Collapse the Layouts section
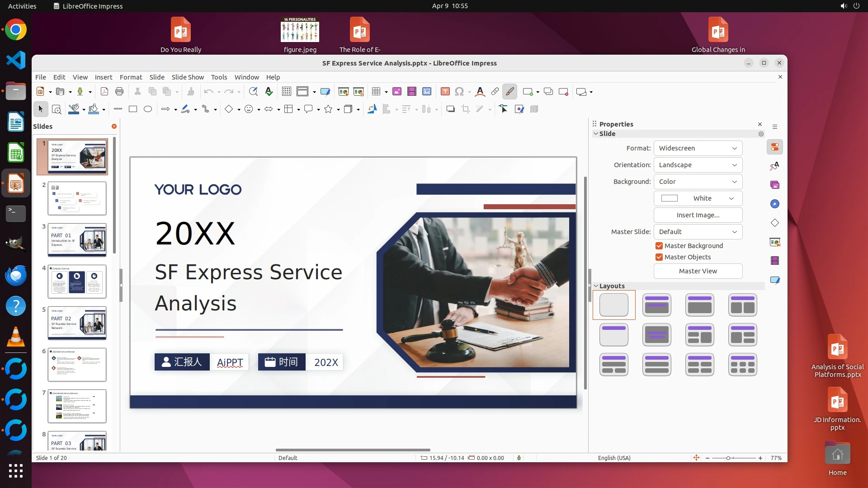This screenshot has height=488, width=868. 596,286
